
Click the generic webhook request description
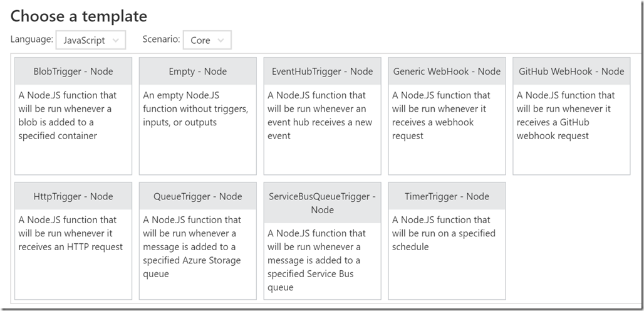[x=442, y=115]
